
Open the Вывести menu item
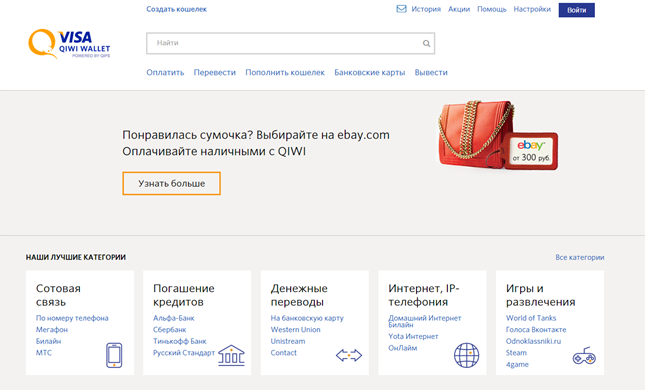(x=431, y=72)
